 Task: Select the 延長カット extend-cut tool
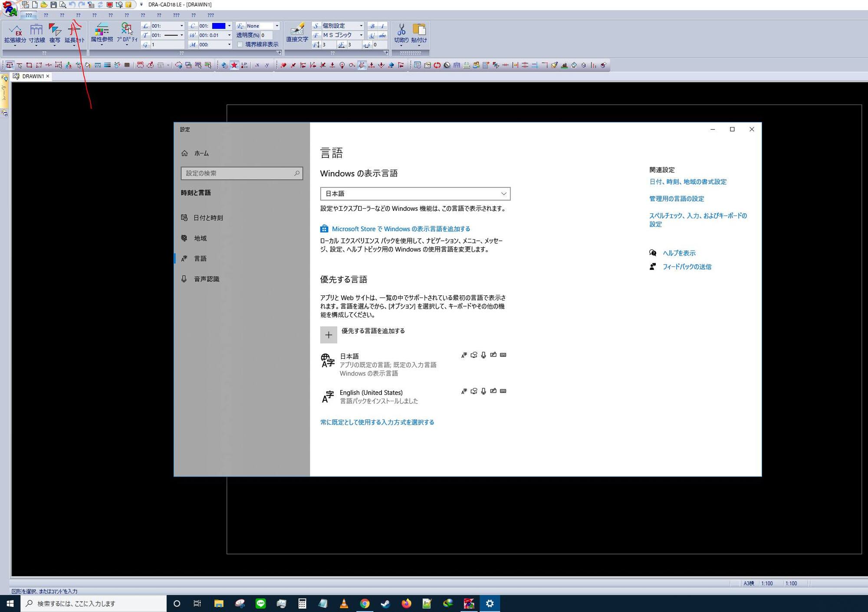[74, 34]
